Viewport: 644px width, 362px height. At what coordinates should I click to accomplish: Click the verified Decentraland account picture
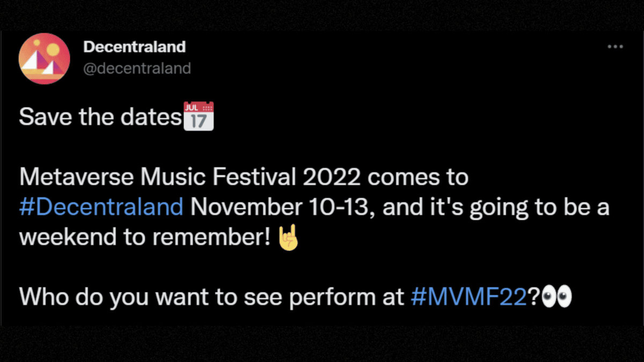(45, 58)
